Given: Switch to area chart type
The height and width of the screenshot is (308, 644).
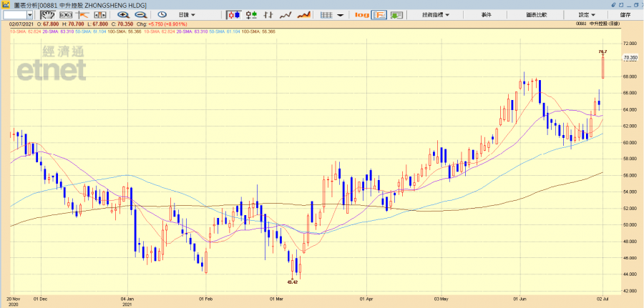Looking at the screenshot, I should pos(303,14).
